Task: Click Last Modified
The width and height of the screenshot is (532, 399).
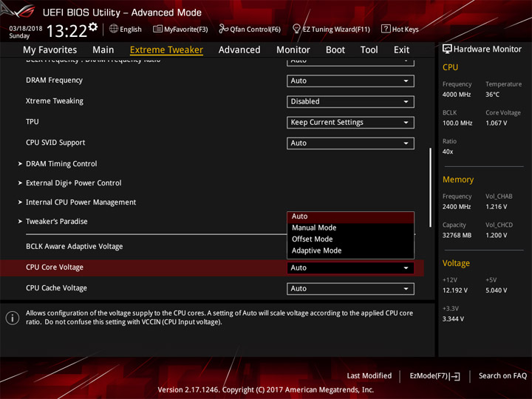Action: pos(369,375)
